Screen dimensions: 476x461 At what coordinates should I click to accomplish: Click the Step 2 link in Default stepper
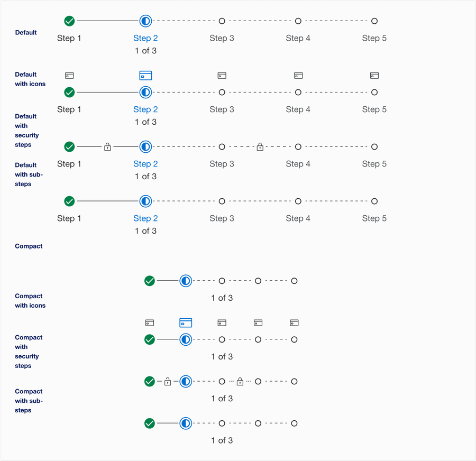click(145, 38)
